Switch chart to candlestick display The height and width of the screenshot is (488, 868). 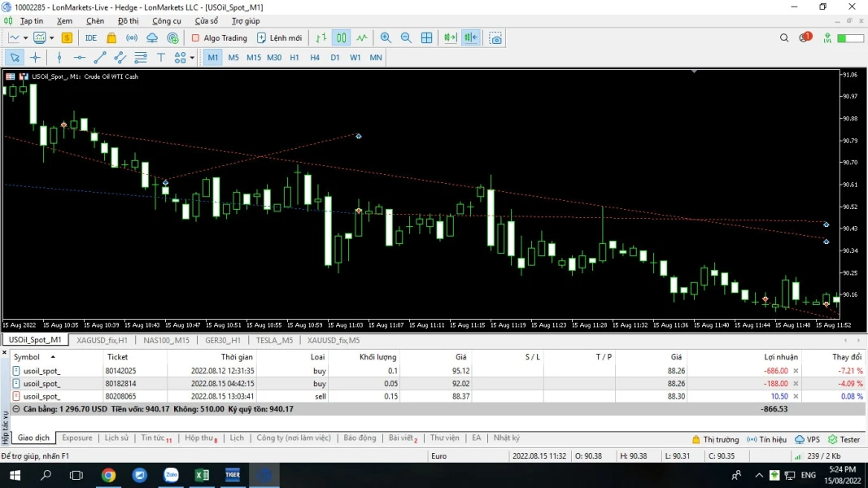342,38
